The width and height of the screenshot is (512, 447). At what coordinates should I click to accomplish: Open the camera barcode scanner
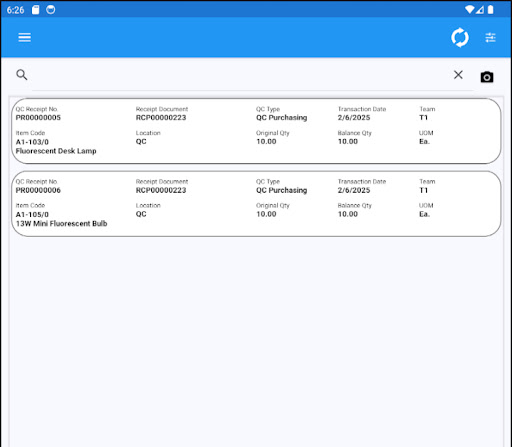(487, 77)
